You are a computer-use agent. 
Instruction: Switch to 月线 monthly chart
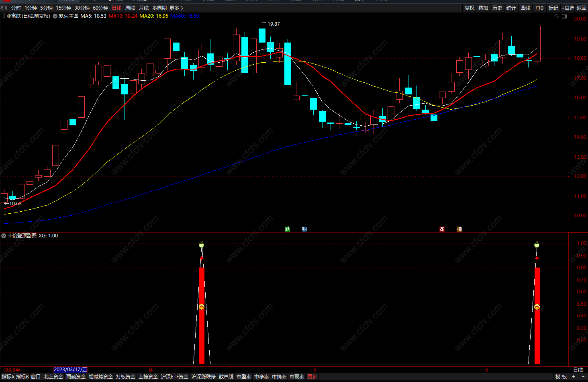(144, 8)
